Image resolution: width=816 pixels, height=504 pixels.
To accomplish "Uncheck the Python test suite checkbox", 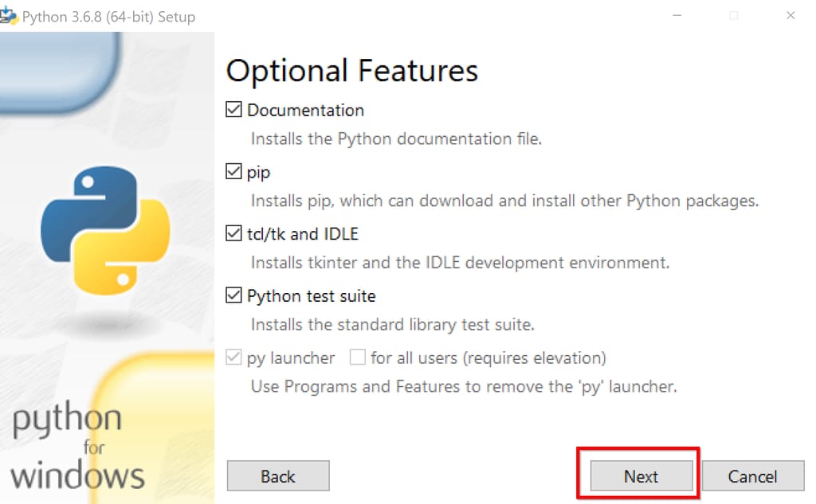I will 234,296.
